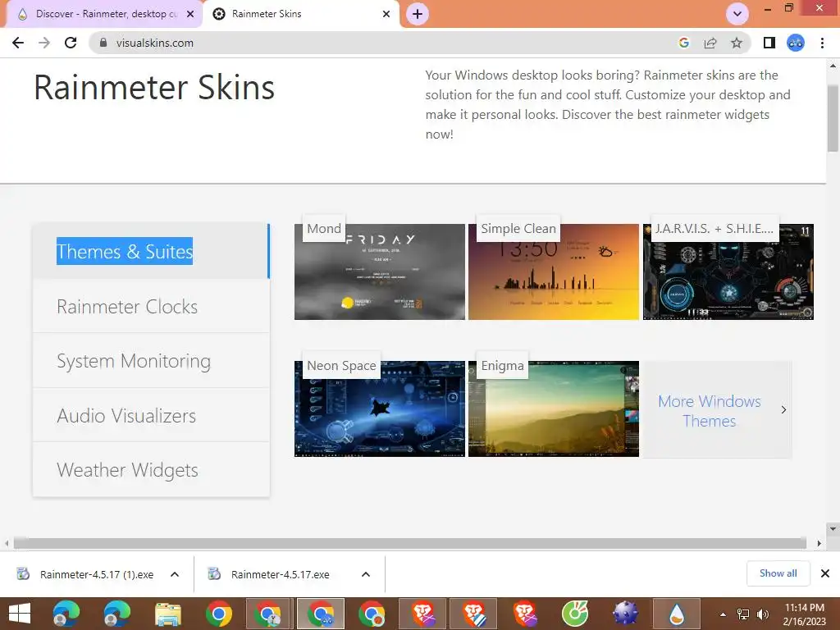Open the J.A.R.V.I.S. + S.H.I.E. skin thumbnail

click(728, 272)
